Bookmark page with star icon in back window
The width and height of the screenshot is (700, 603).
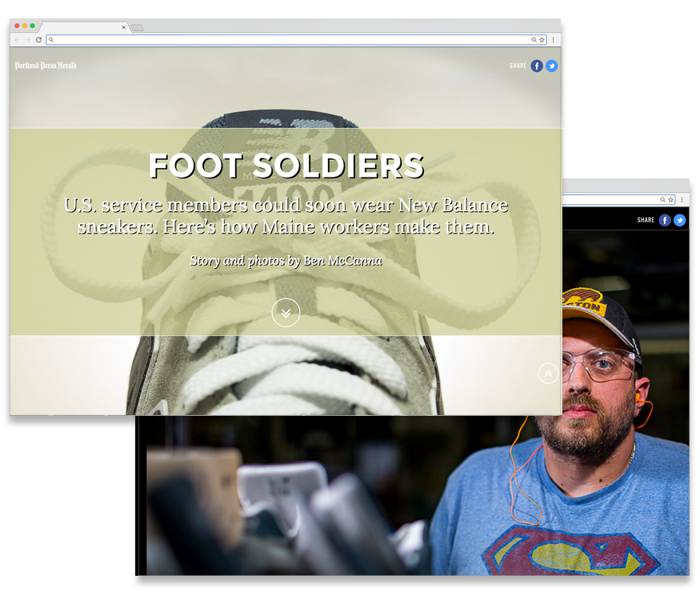[x=670, y=199]
